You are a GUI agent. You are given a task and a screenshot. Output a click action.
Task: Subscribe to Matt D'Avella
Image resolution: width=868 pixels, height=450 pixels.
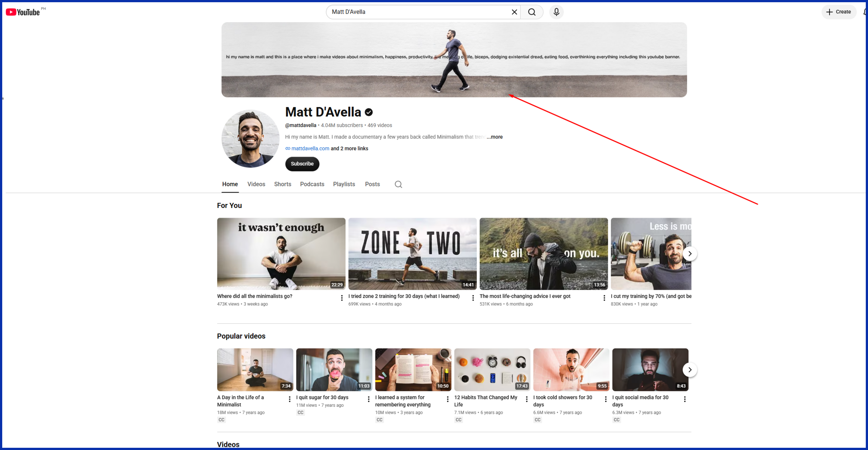[302, 164]
